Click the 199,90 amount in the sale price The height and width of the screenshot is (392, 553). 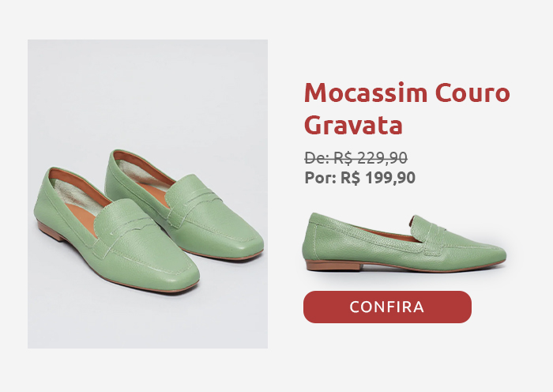click(x=390, y=178)
